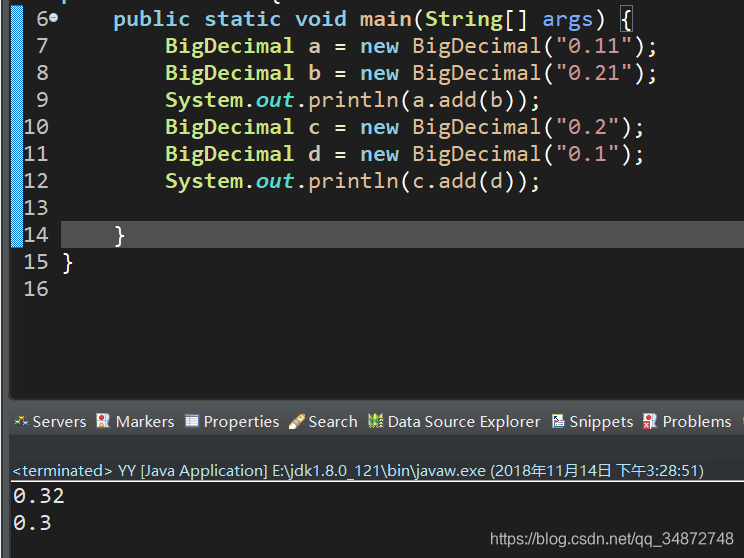This screenshot has height=558, width=744.
Task: Click the Servers tab icon
Action: click(21, 421)
